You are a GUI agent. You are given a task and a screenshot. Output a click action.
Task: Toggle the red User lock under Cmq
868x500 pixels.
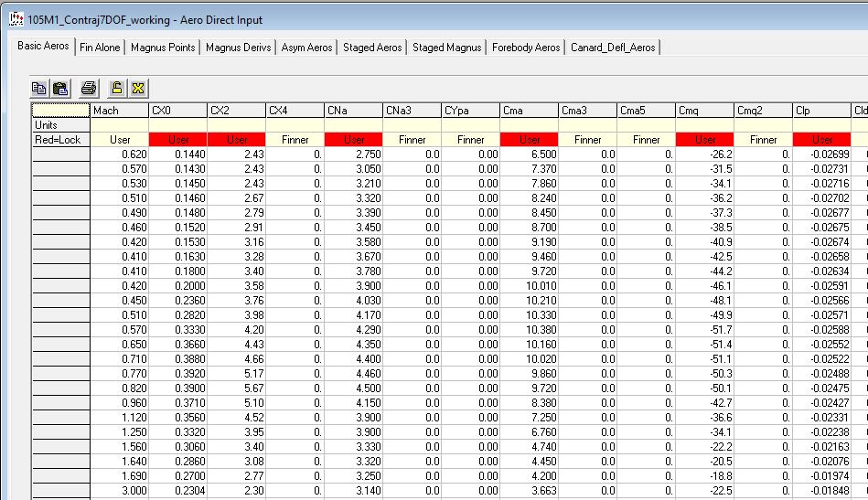pos(705,140)
